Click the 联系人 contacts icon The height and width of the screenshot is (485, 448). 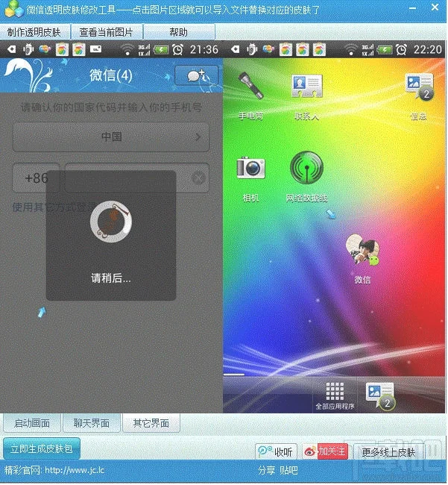tap(307, 86)
